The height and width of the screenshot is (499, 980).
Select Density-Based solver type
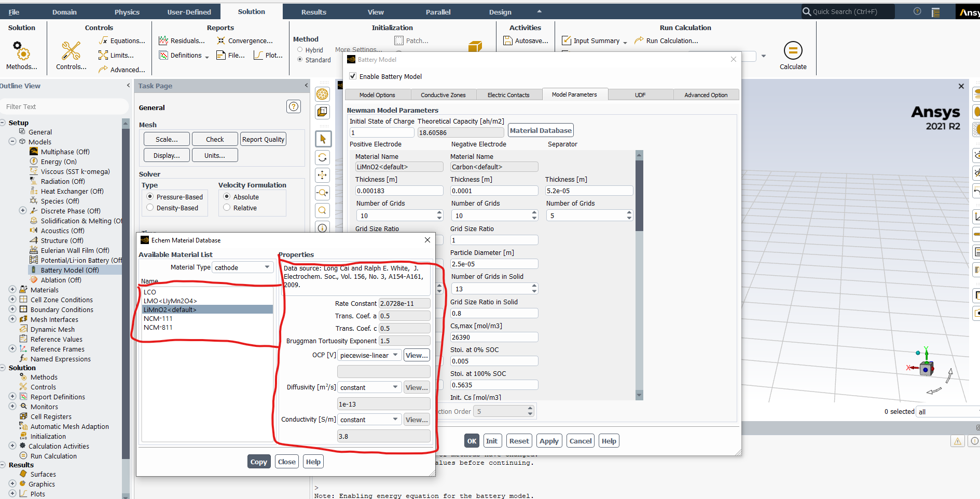tap(150, 208)
